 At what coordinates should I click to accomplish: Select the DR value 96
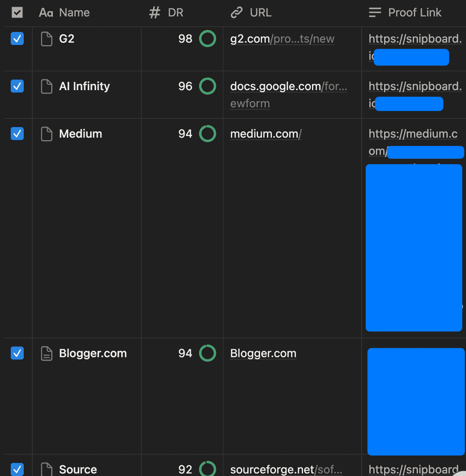tap(185, 86)
